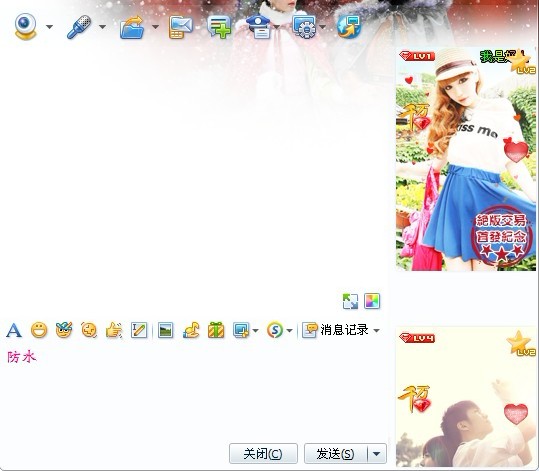539x471 pixels.
Task: Expand the video call dropdown arrow
Action: coord(50,27)
